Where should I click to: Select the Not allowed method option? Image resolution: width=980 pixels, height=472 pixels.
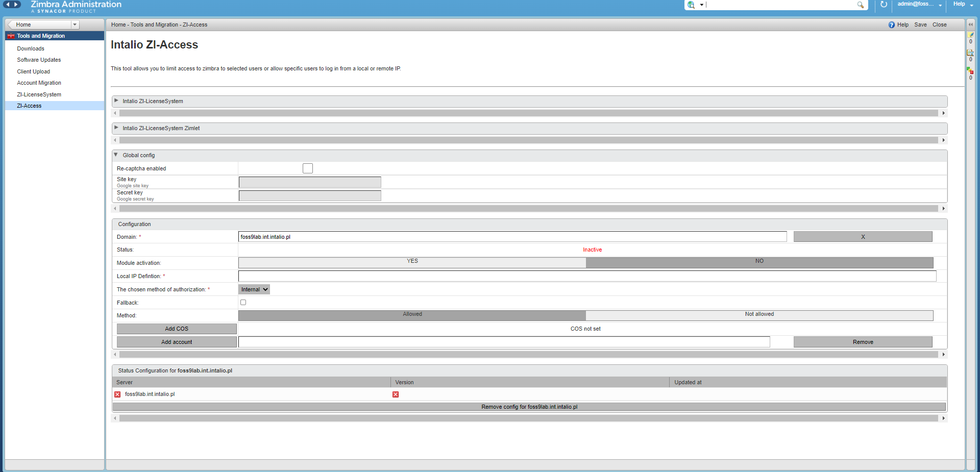click(759, 315)
